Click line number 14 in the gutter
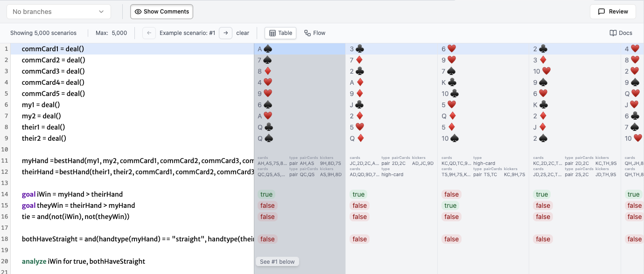Screen dimensions: 644x274 (7, 194)
